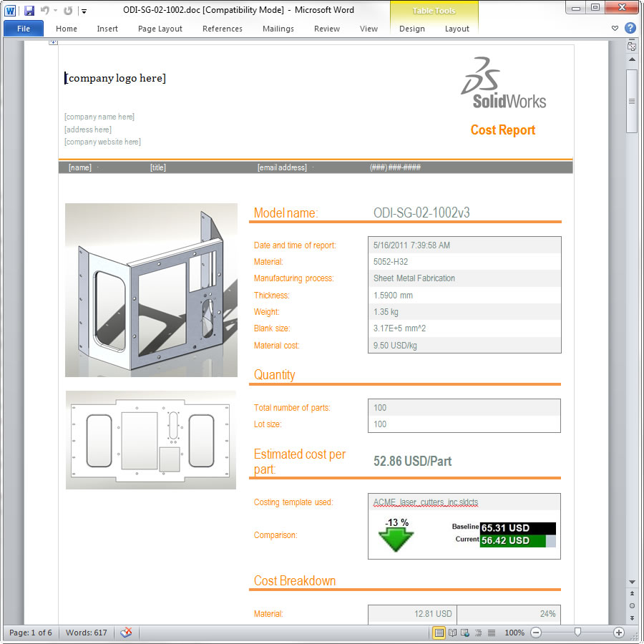Screen dimensions: 644x644
Task: Open the Undo history dropdown arrow
Action: click(x=55, y=11)
